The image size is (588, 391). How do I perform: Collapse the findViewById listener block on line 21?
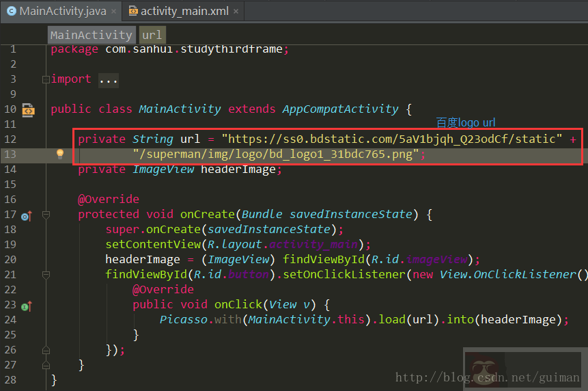46,275
